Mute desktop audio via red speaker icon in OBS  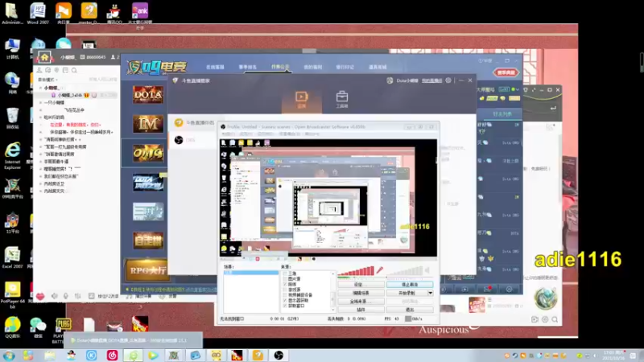(x=380, y=270)
